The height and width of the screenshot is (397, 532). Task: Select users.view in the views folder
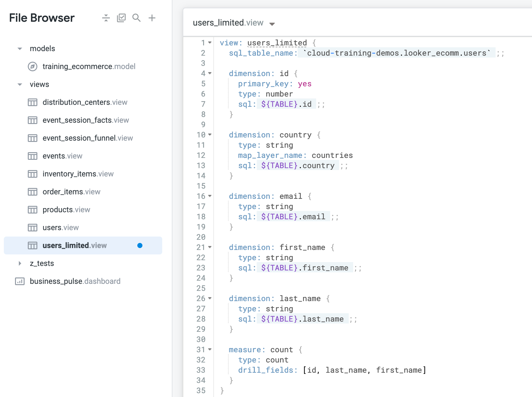coord(60,228)
